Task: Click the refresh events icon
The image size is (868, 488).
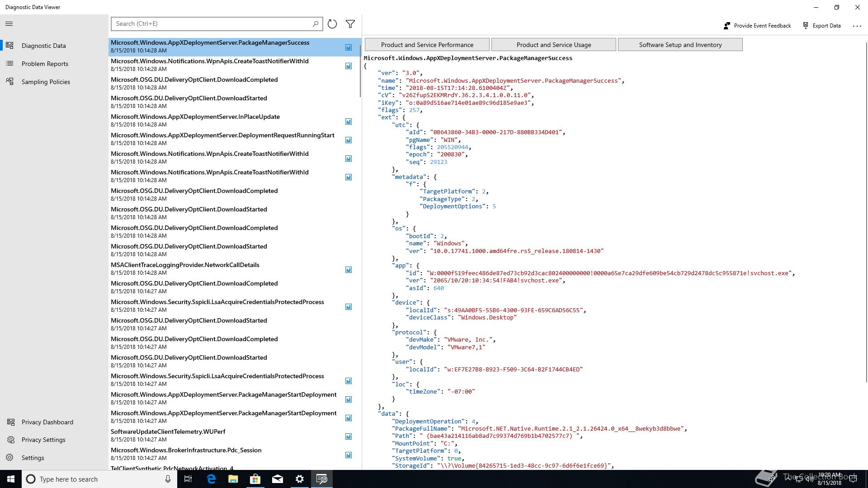Action: coord(332,24)
